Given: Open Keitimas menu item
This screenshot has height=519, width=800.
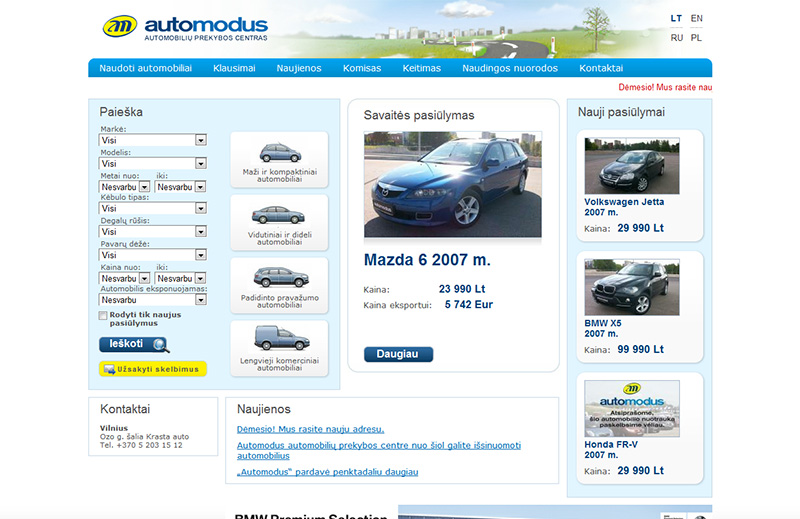Looking at the screenshot, I should (x=421, y=68).
